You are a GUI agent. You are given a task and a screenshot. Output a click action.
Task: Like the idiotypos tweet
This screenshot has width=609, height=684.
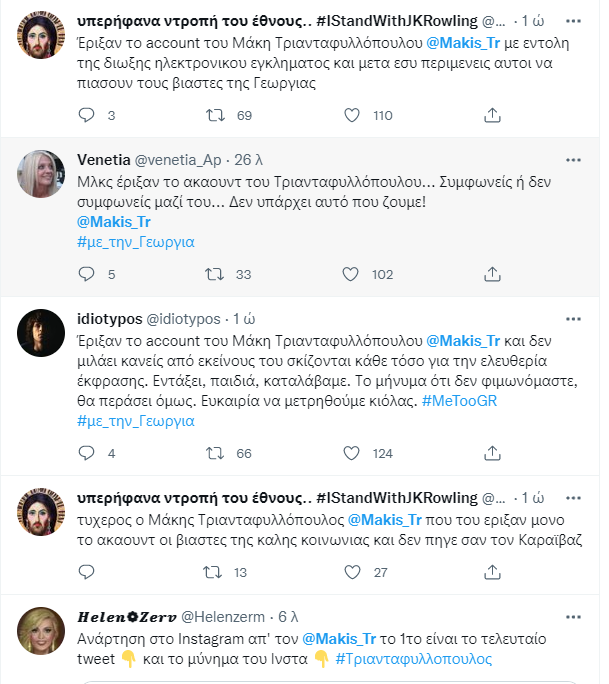(x=350, y=454)
